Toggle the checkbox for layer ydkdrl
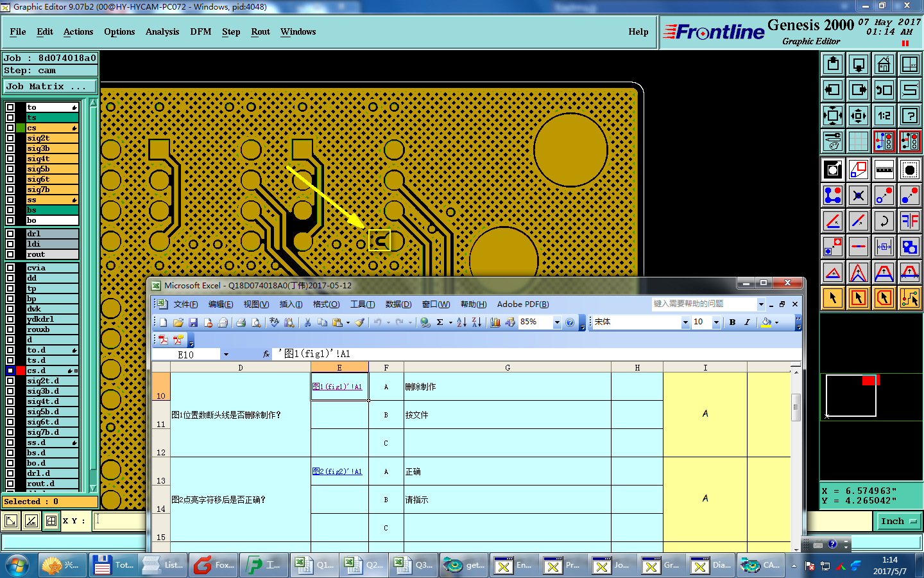Screen dimensions: 924x578 [x=10, y=319]
